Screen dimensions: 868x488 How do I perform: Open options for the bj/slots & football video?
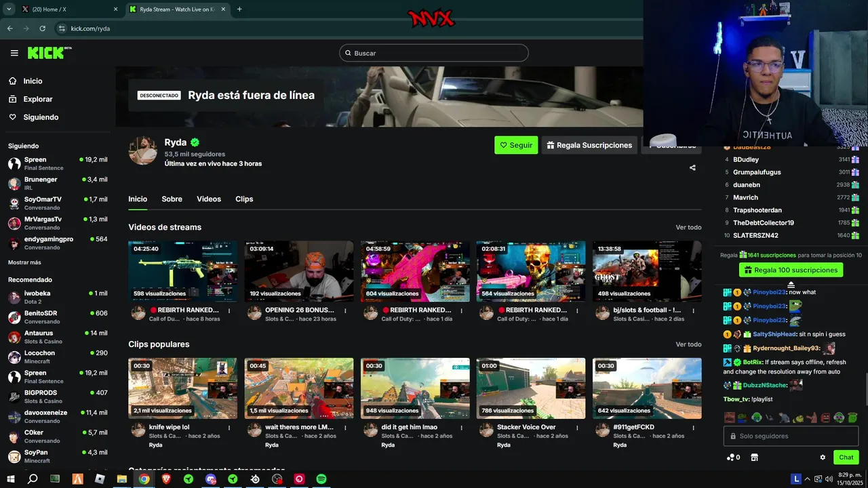point(693,310)
